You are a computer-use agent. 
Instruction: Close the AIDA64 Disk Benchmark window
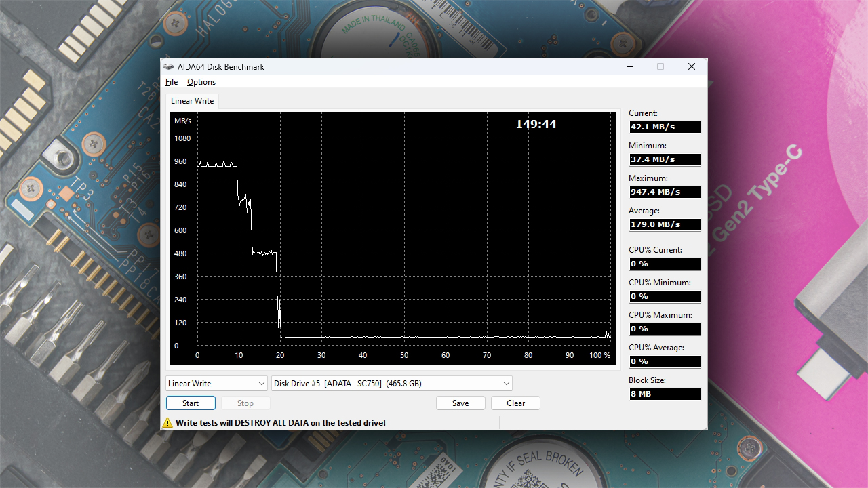pos(692,66)
